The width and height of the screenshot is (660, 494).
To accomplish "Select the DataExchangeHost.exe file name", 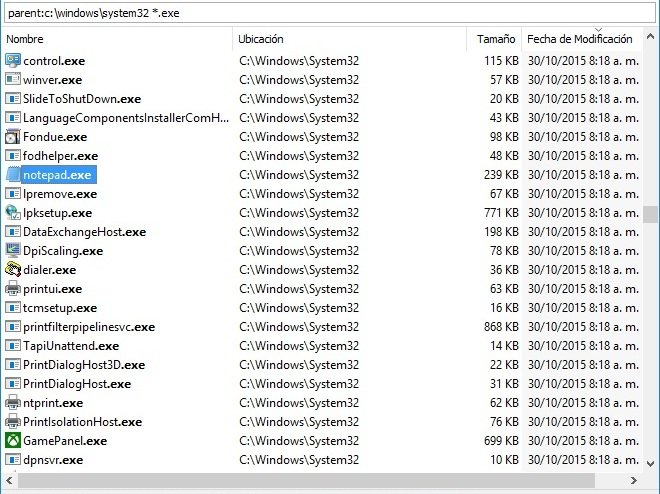I will (x=85, y=232).
